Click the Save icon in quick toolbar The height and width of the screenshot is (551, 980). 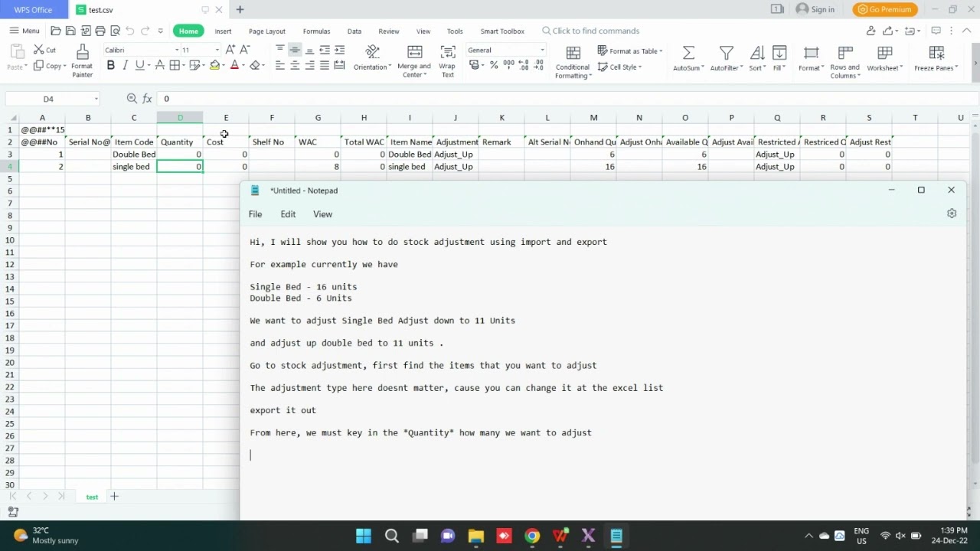pyautogui.click(x=70, y=31)
